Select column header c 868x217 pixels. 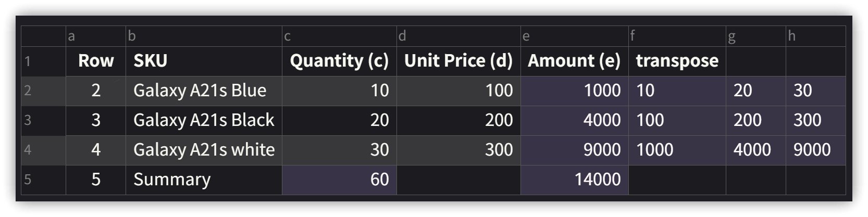point(339,36)
